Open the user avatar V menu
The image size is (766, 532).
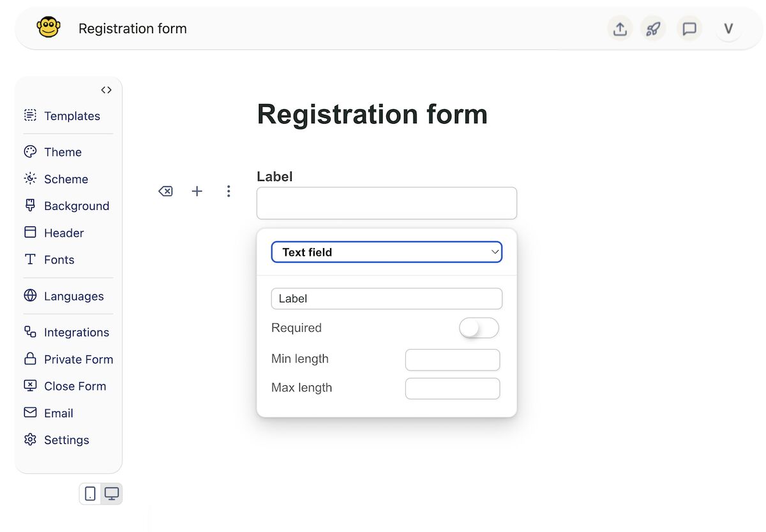728,29
